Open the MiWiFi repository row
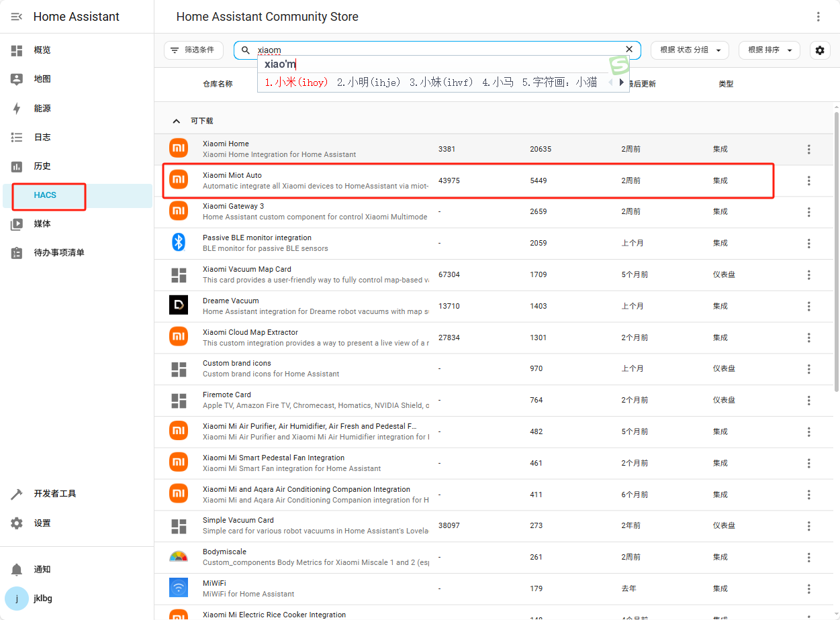 (494, 589)
